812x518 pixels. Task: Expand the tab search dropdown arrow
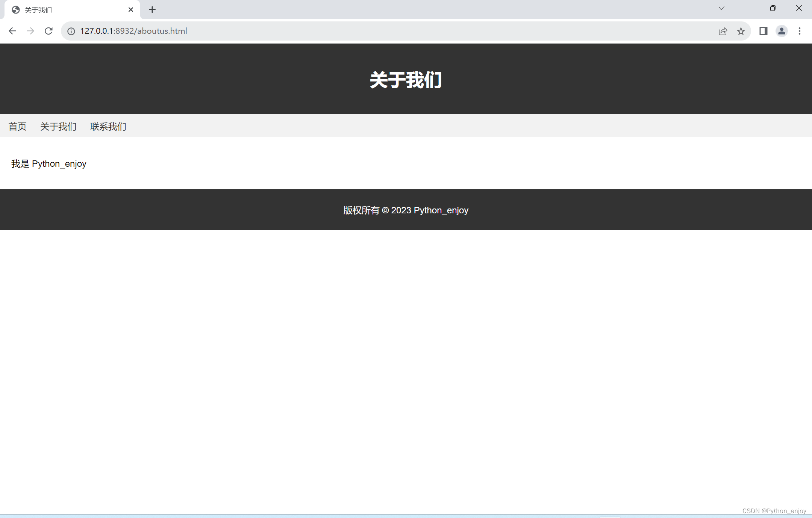point(721,8)
